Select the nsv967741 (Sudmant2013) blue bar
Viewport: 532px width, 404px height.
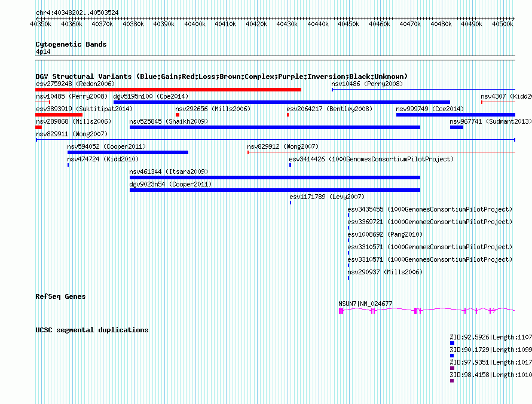click(x=457, y=127)
